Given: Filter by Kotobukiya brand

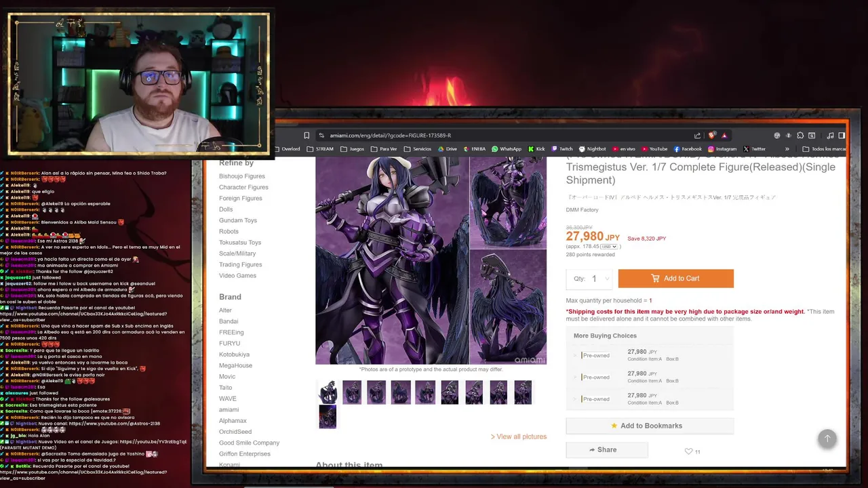Looking at the screenshot, I should [234, 354].
